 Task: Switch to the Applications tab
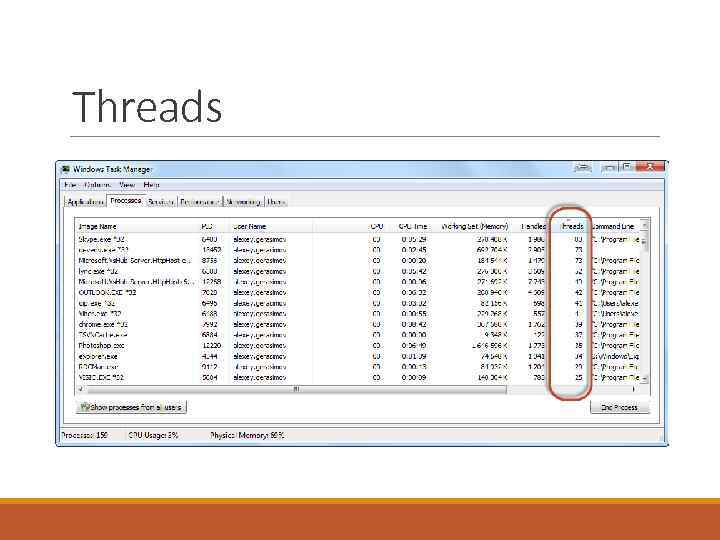pos(85,202)
